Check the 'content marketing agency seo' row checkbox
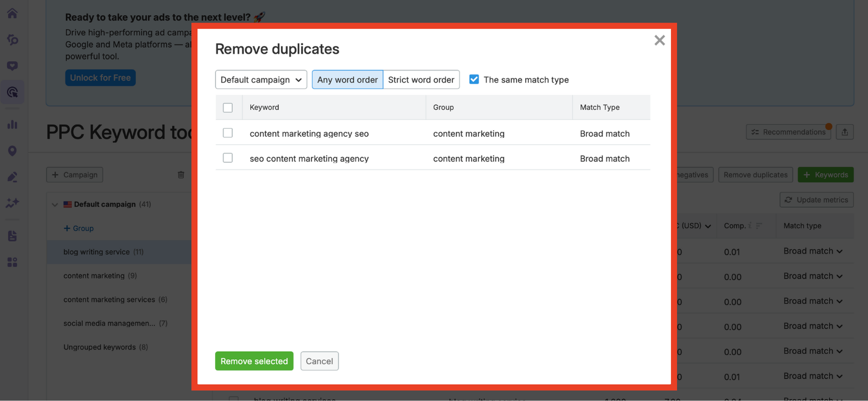The width and height of the screenshot is (868, 401). coord(228,133)
